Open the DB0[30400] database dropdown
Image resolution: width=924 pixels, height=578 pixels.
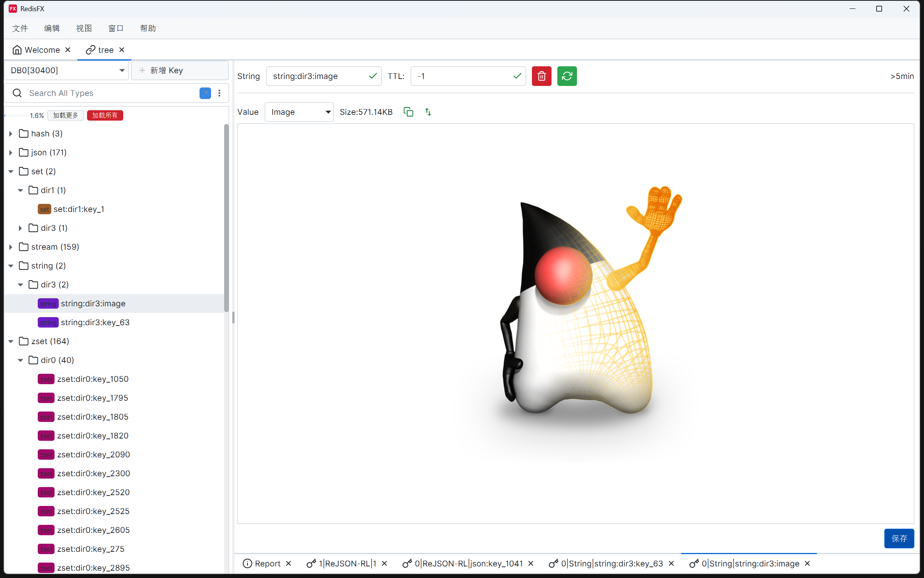coord(66,70)
